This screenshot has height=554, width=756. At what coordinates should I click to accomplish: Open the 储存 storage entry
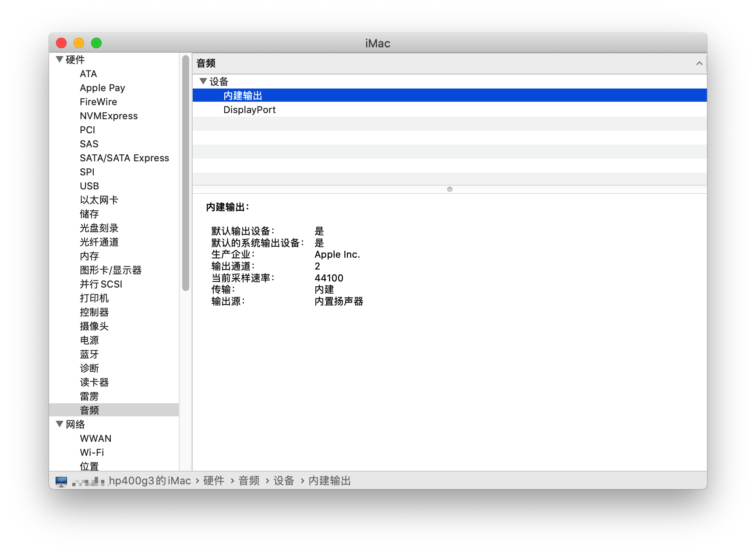tap(89, 214)
